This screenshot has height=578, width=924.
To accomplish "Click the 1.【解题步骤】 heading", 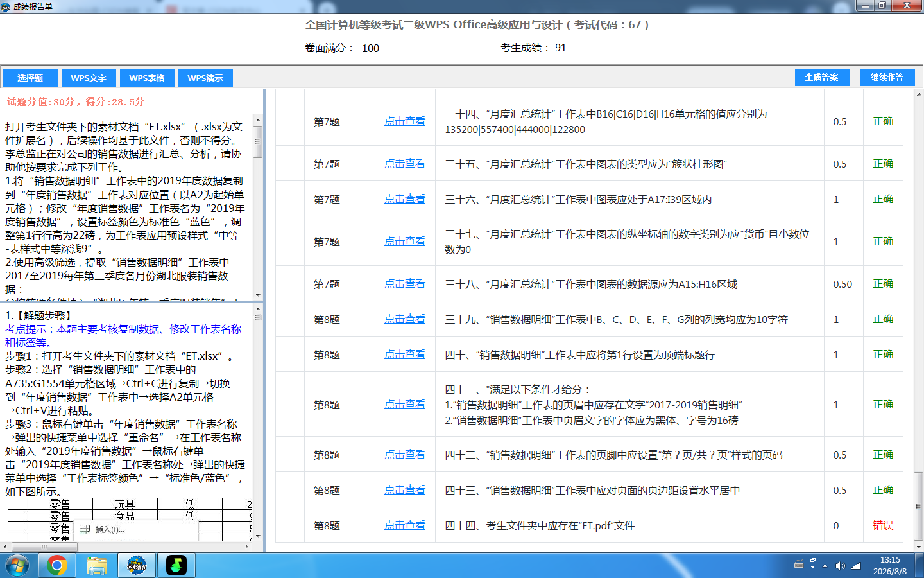I will click(40, 315).
